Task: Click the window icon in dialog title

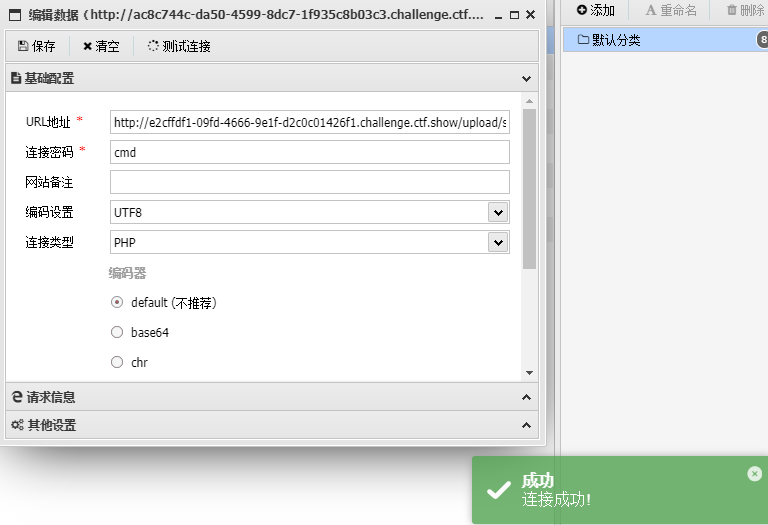Action: tap(15, 15)
